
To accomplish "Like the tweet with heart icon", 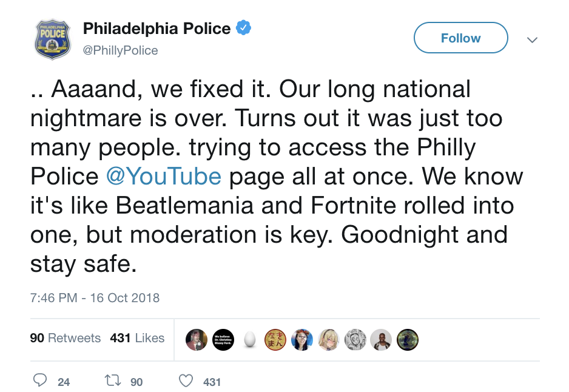I will click(187, 381).
